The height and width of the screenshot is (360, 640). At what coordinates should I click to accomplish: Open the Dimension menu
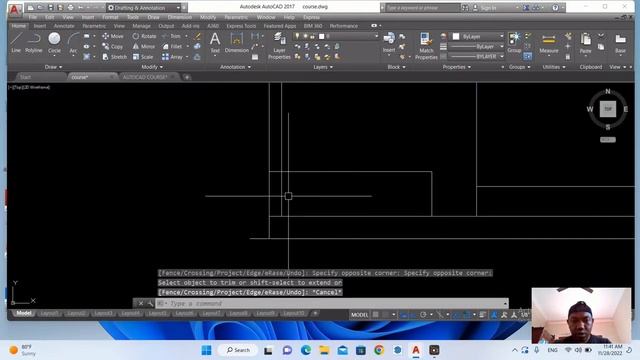pos(180,17)
